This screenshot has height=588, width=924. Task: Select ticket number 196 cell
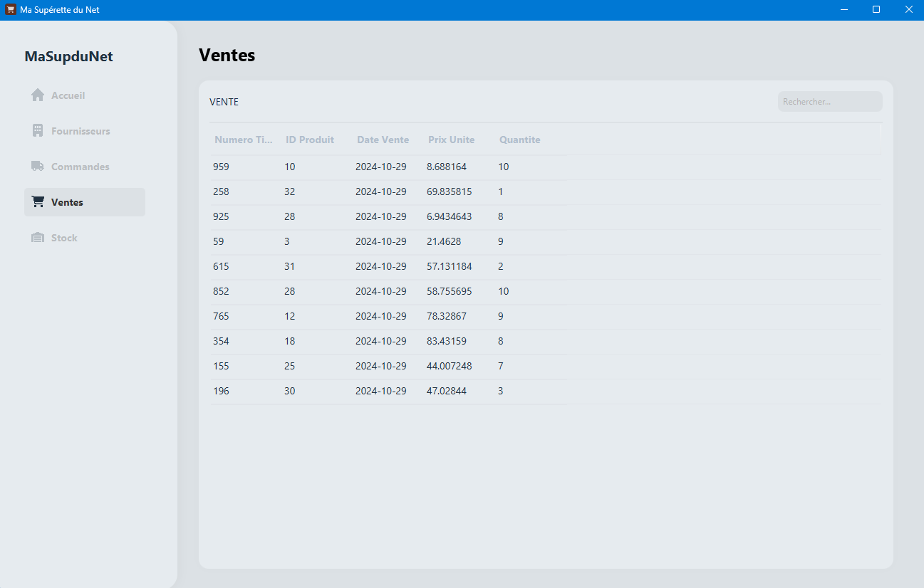246,391
